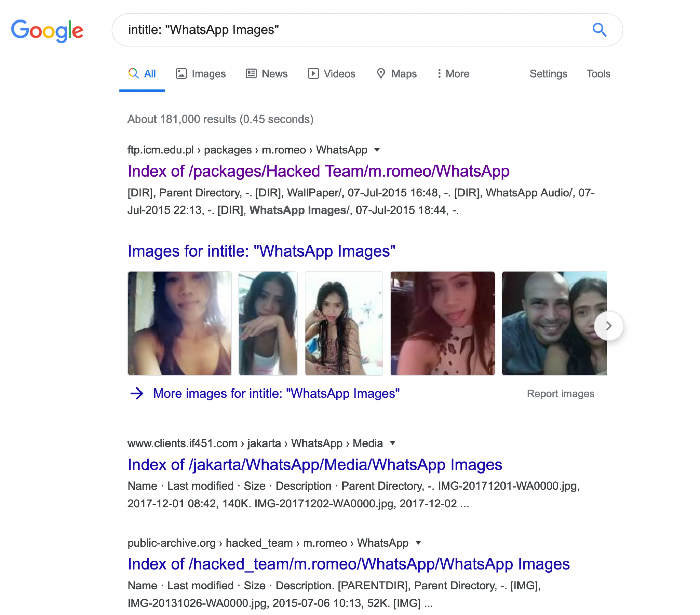The image size is (700, 615).
Task: Open Index of /packages/Hacked Team/m.romeo/WhatsApp link
Action: click(x=319, y=171)
